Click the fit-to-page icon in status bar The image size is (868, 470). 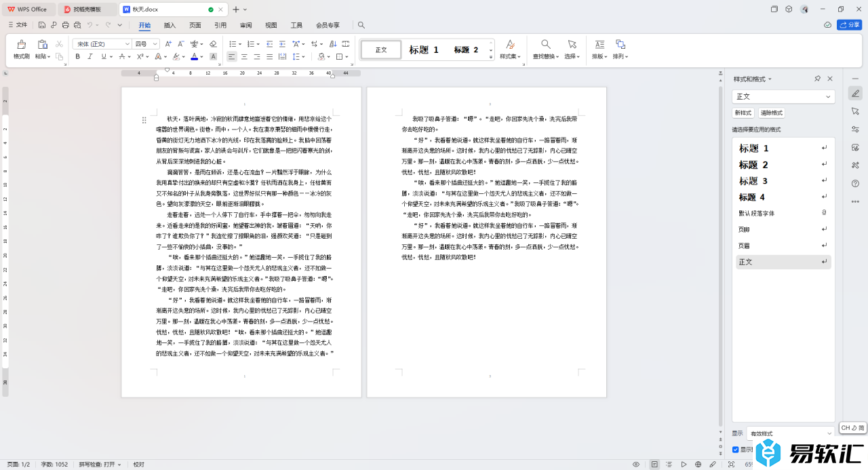[x=731, y=465]
